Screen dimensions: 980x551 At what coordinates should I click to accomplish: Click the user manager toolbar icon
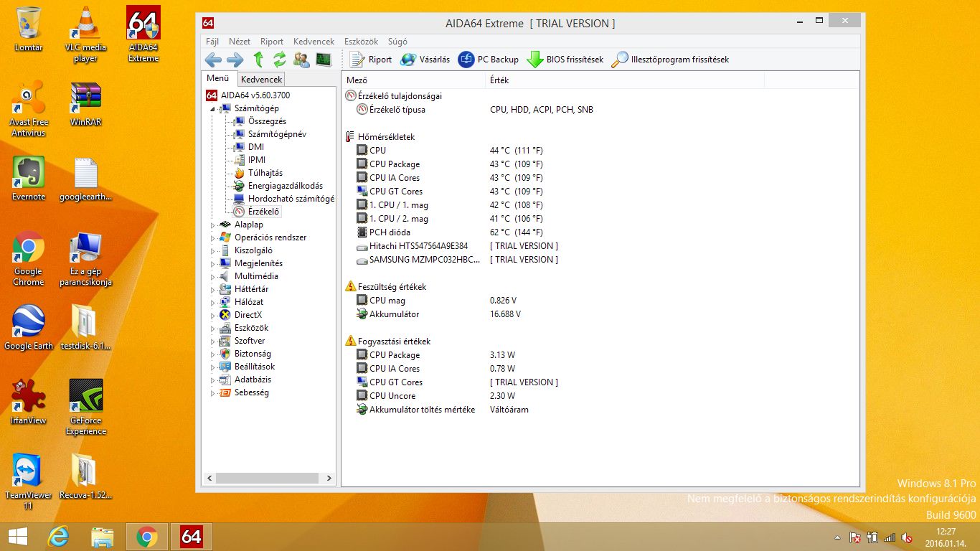click(x=301, y=60)
